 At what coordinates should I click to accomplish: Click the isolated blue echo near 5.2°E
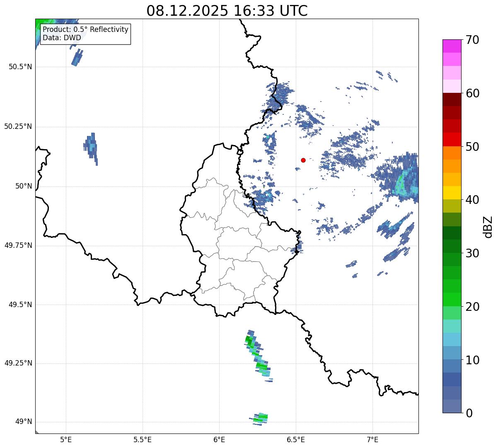coord(91,148)
